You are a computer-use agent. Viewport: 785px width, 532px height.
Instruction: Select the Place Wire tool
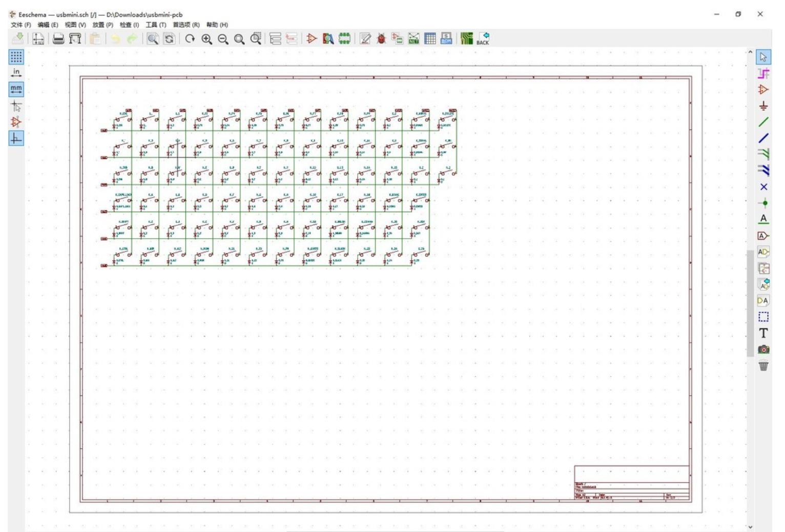coord(763,121)
